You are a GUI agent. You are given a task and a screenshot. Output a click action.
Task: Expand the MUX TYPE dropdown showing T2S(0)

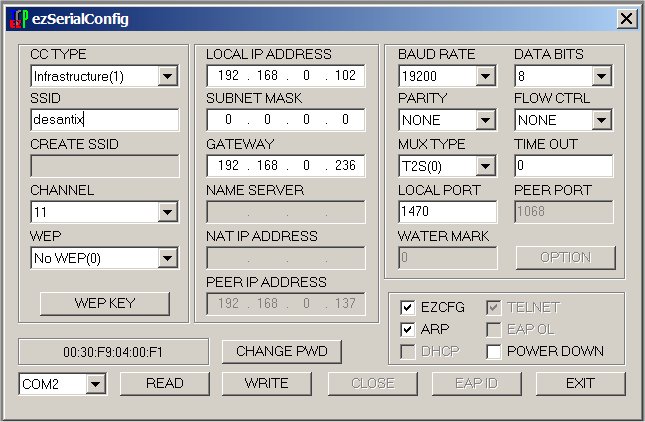[485, 166]
